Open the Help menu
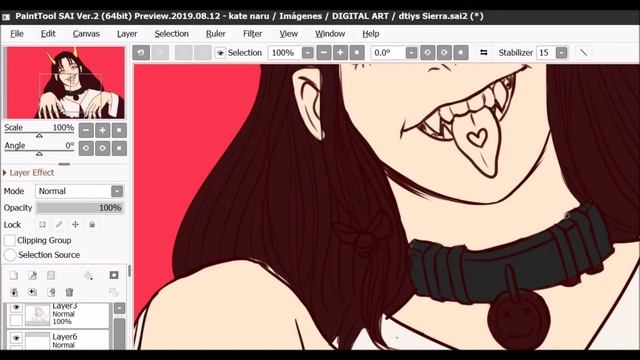 [x=371, y=34]
